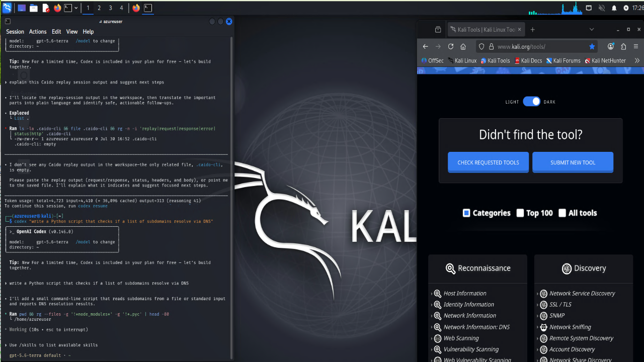
Task: Open a new Firefox tab
Action: tap(533, 30)
